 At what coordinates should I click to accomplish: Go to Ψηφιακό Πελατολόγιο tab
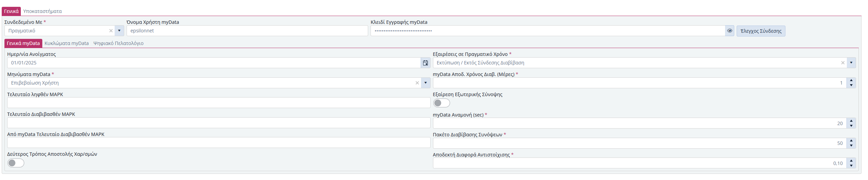(118, 43)
